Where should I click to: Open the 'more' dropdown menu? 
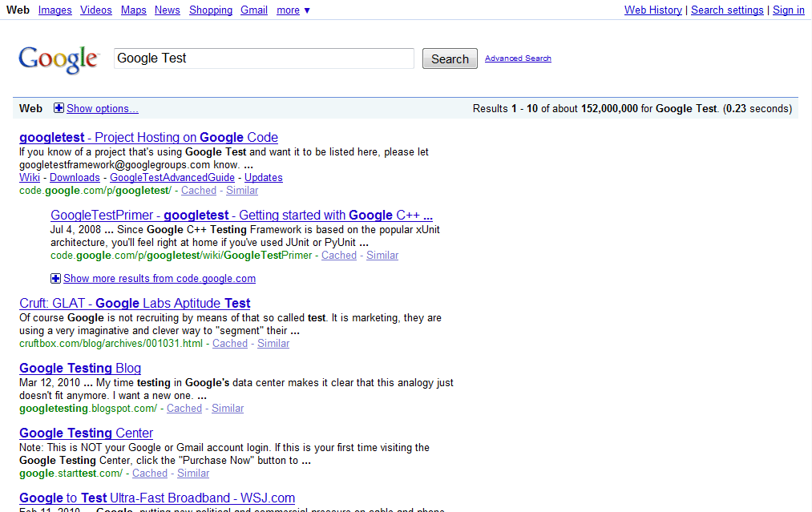pos(293,10)
